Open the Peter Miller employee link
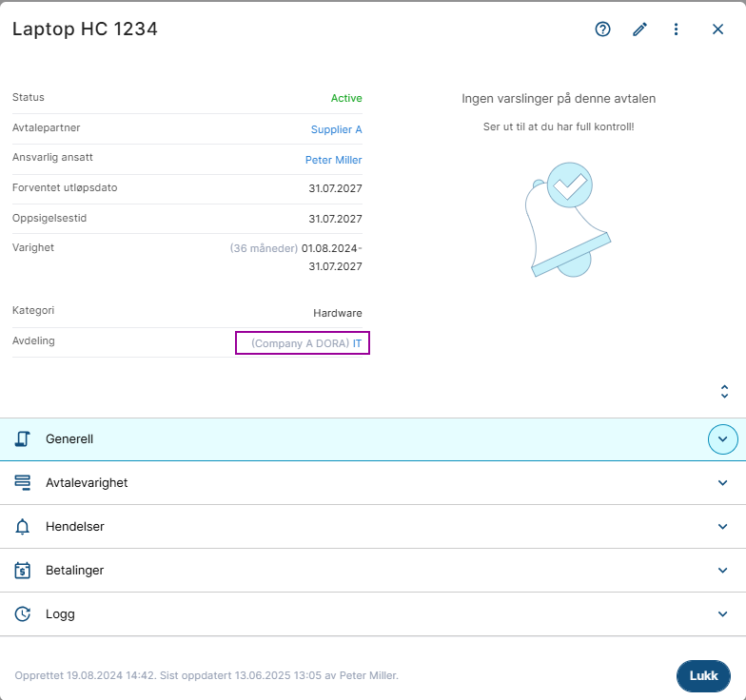The height and width of the screenshot is (700, 746). [333, 160]
